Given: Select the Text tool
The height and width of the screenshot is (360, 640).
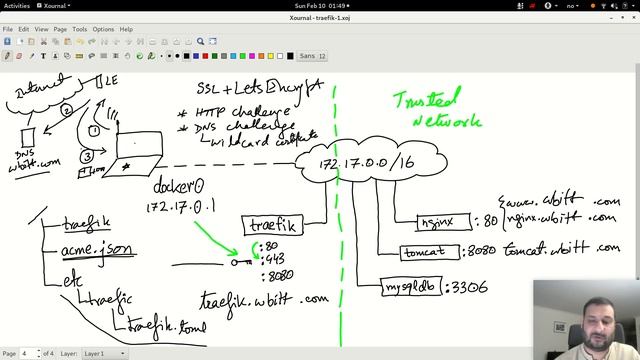Looking at the screenshot, I should pyautogui.click(x=43, y=56).
